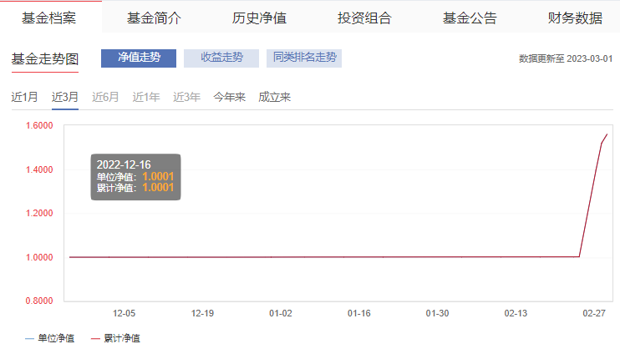This screenshot has height=364, width=620.
Task: Select the 成立来 time range
Action: click(x=274, y=97)
